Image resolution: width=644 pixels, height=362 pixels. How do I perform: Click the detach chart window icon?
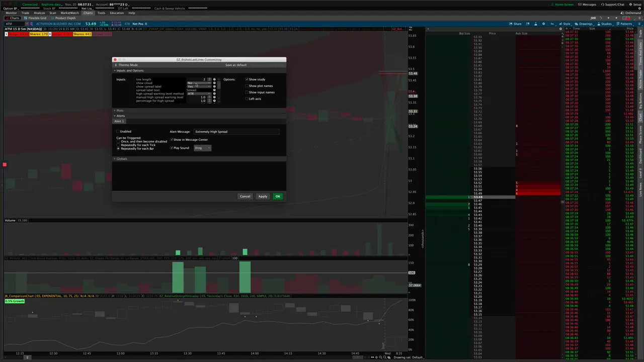pyautogui.click(x=528, y=24)
